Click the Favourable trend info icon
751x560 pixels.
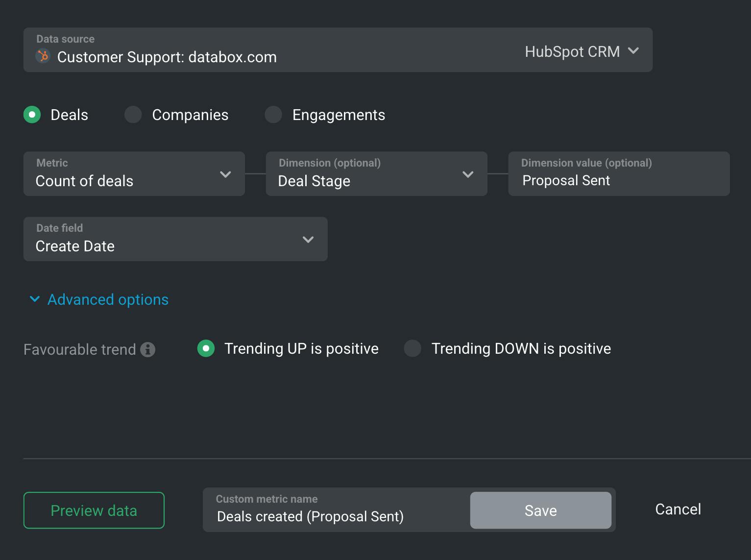(147, 349)
